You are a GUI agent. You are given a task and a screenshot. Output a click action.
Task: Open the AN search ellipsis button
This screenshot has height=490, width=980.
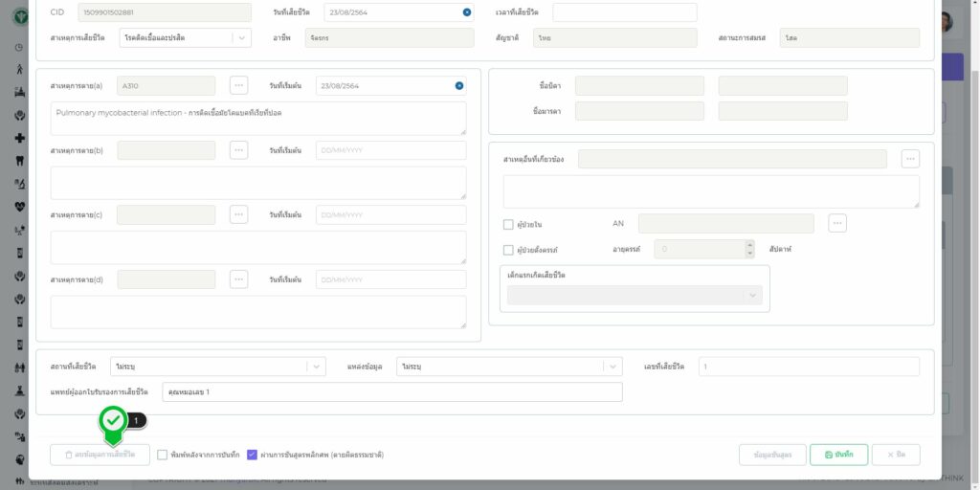[837, 223]
